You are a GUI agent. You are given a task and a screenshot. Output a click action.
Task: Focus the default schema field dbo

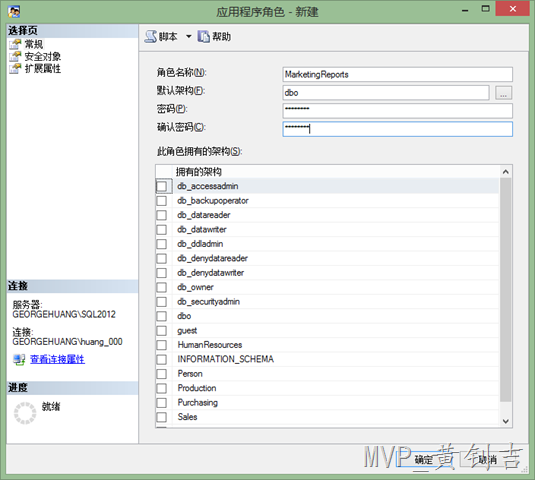(386, 92)
